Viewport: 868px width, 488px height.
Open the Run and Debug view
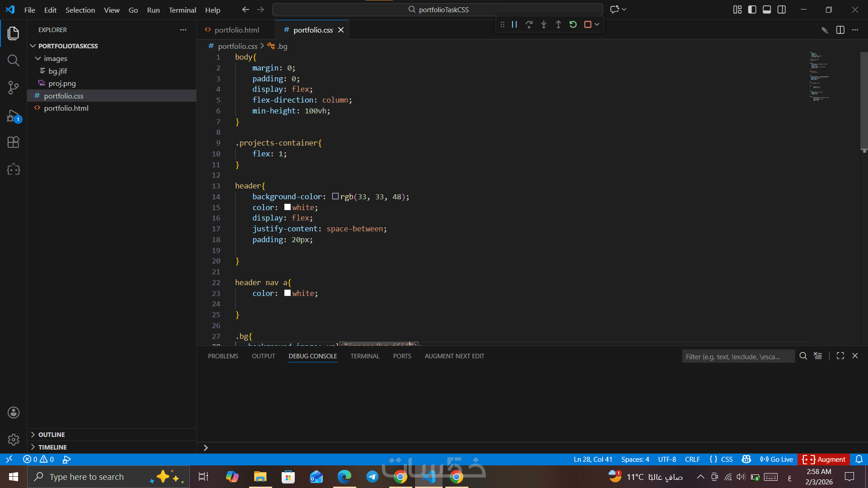click(14, 116)
